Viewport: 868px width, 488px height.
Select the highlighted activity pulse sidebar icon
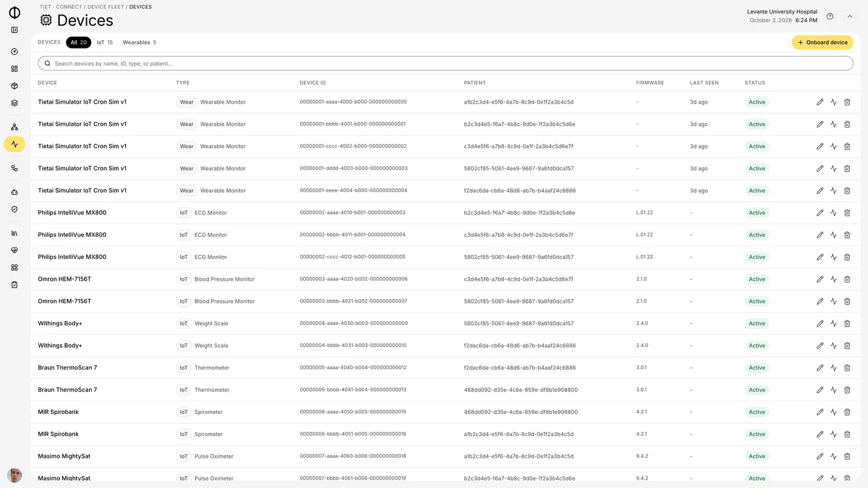click(14, 144)
